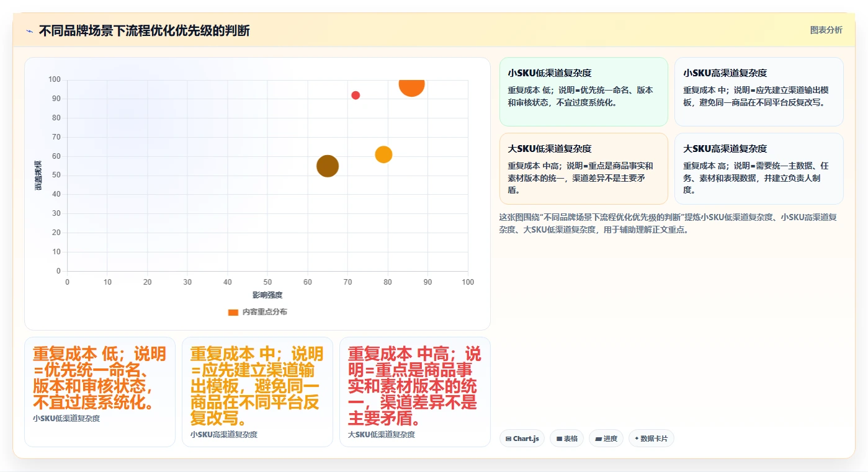Click the 大SKU低渠道复杂度 label under red text
The image size is (868, 472).
tap(382, 435)
